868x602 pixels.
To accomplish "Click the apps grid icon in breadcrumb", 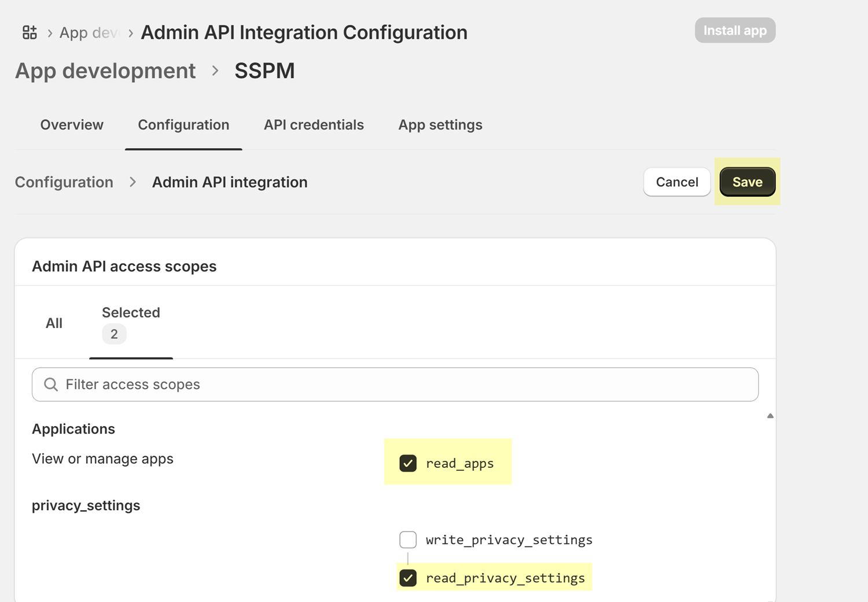I will 30,32.
